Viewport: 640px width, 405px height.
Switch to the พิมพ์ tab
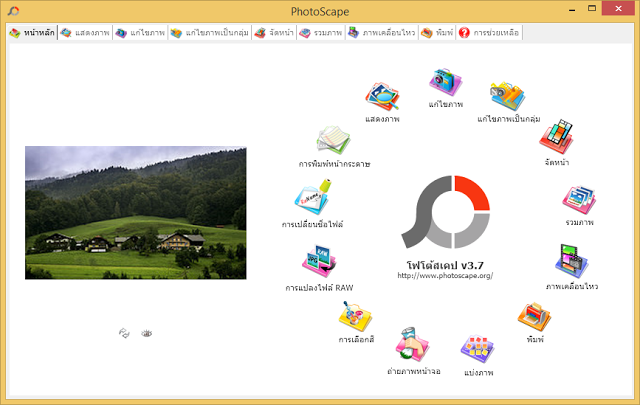tap(437, 33)
